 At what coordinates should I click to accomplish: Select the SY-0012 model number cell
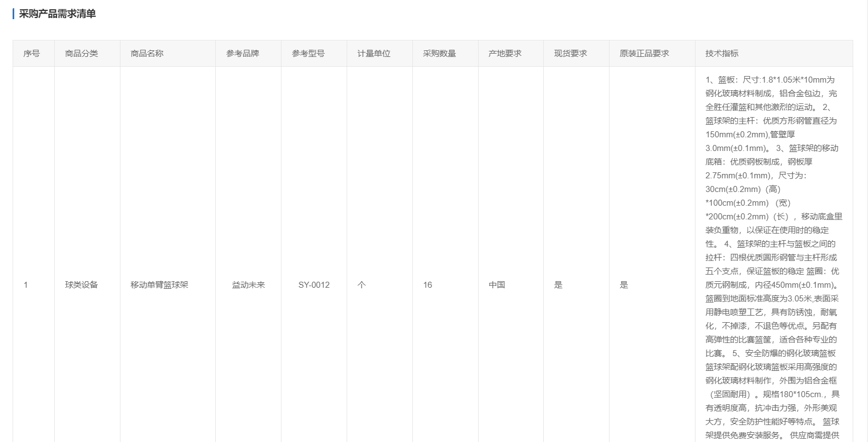pyautogui.click(x=314, y=285)
